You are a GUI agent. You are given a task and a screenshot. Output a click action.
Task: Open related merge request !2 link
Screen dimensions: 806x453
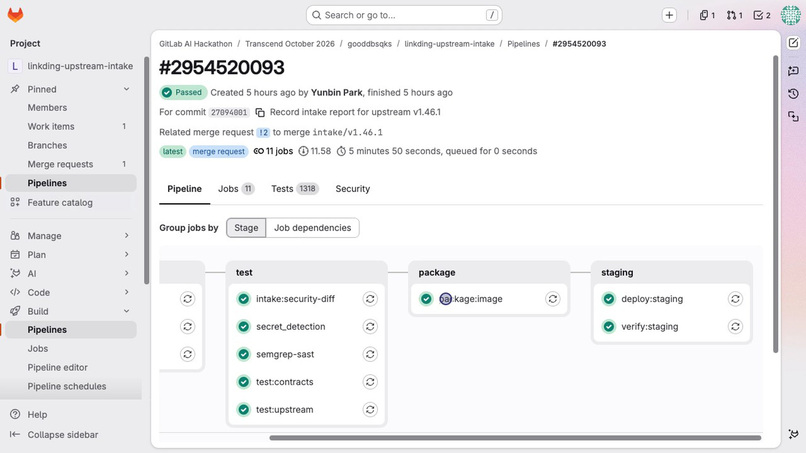click(263, 133)
